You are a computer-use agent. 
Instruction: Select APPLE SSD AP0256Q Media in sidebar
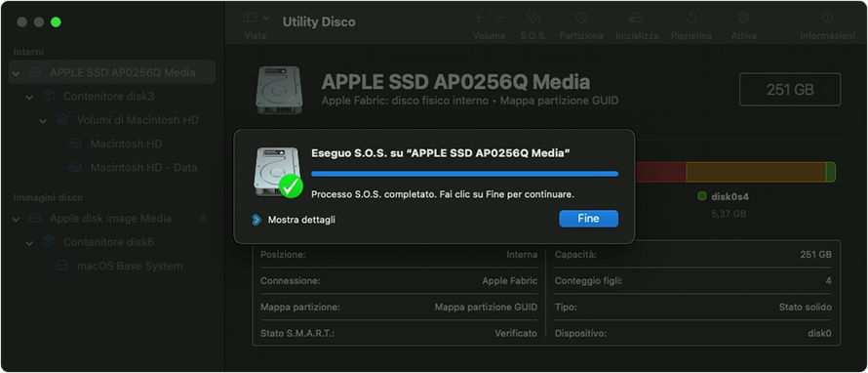pyautogui.click(x=112, y=72)
